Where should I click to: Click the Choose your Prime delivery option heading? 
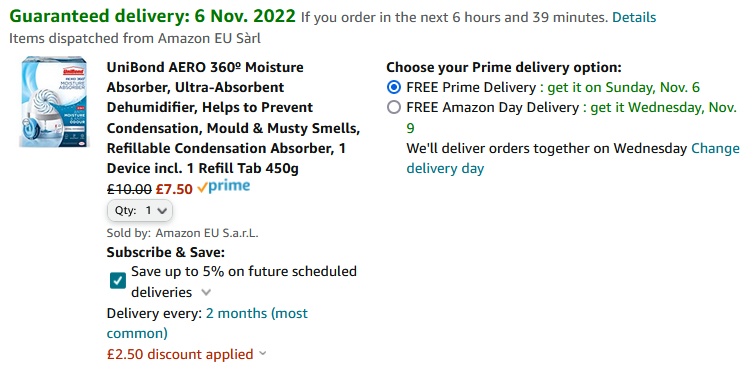point(504,67)
